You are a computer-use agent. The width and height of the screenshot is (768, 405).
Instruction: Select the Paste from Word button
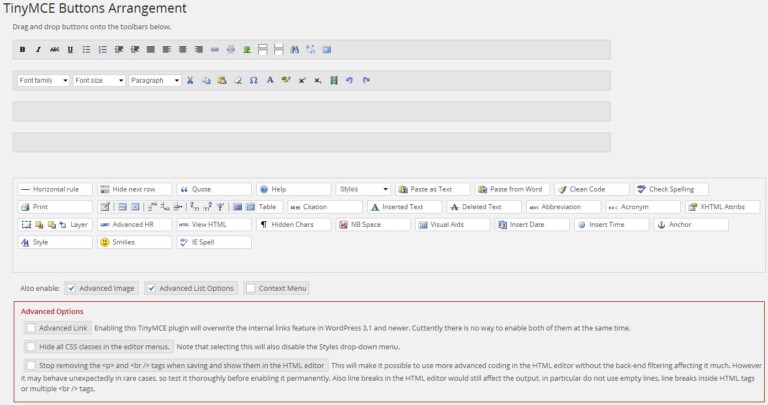point(512,189)
